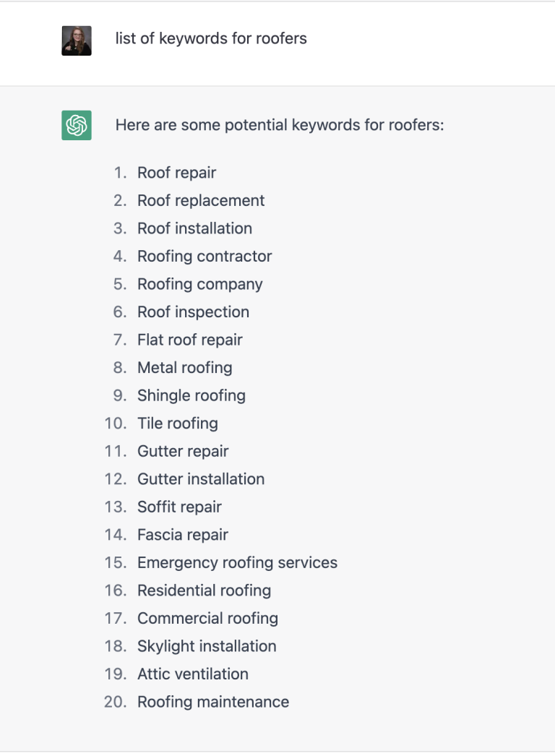Click the 'Flat roof repair' keyword
Image resolution: width=555 pixels, height=756 pixels.
pos(189,340)
